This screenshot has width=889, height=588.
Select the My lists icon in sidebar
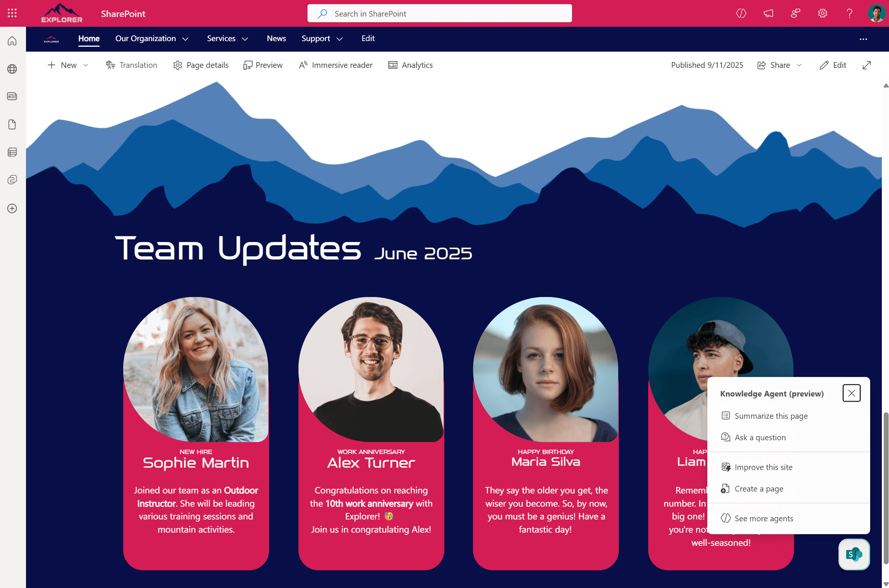(12, 152)
